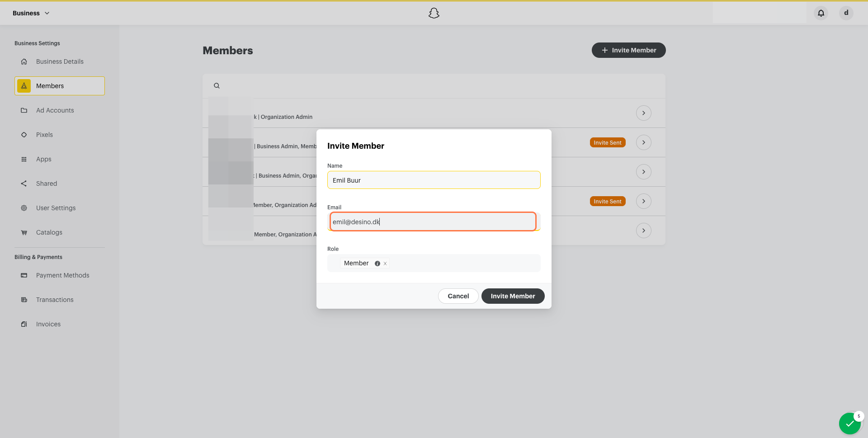Open User Settings

point(60,208)
